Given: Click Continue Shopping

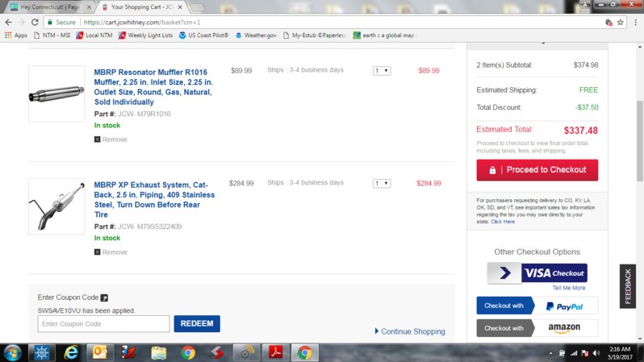Looking at the screenshot, I should [x=410, y=331].
